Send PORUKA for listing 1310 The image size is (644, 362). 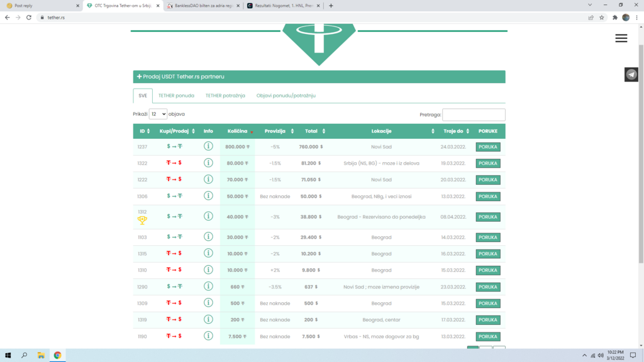click(x=488, y=270)
